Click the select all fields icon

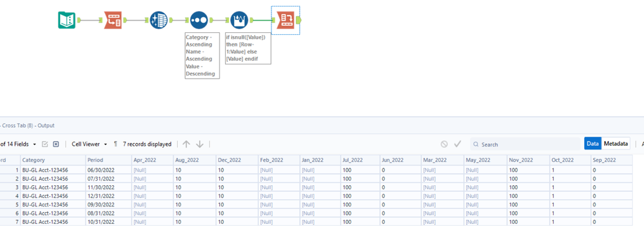tap(45, 145)
